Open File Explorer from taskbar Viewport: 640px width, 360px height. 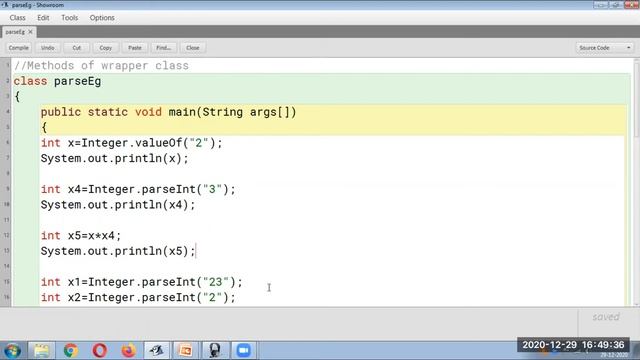(x=42, y=351)
